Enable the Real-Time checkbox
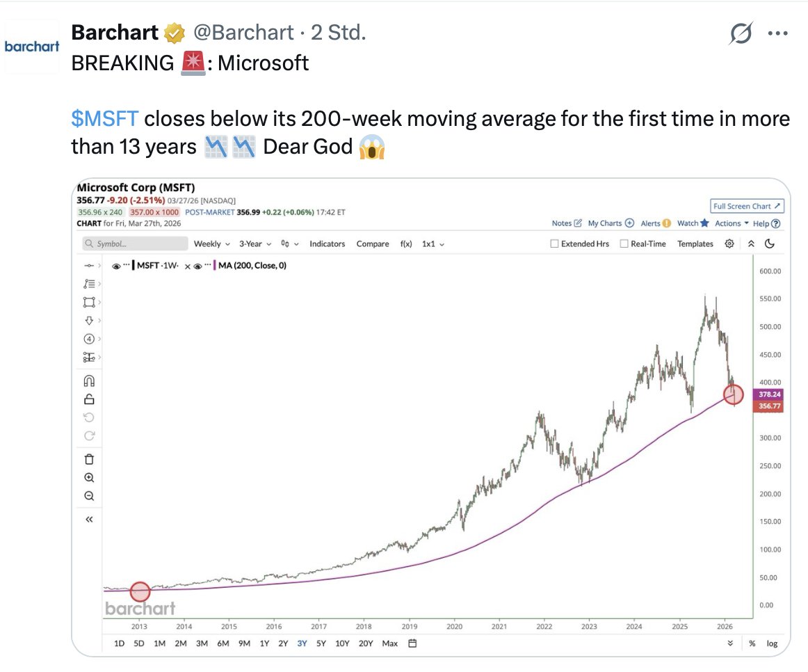 pos(624,244)
